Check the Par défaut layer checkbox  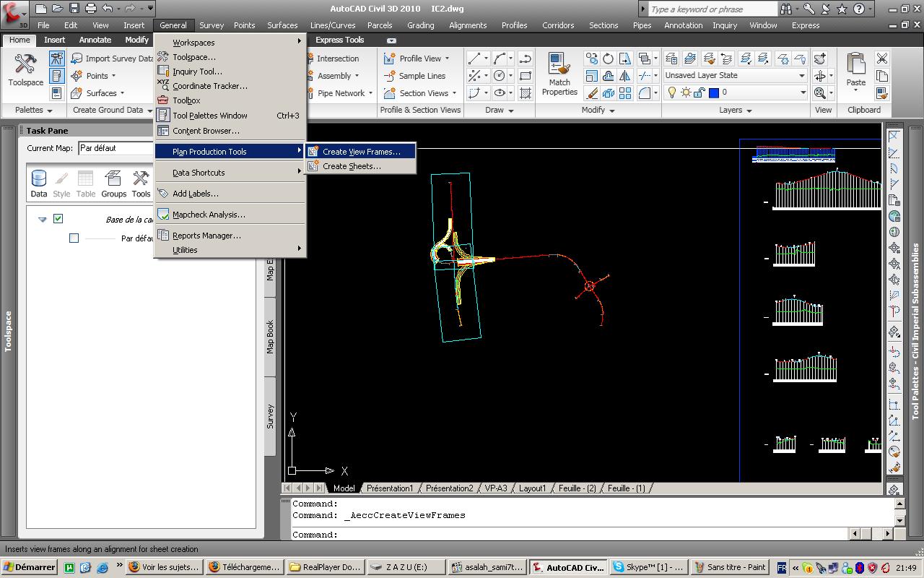pos(74,238)
